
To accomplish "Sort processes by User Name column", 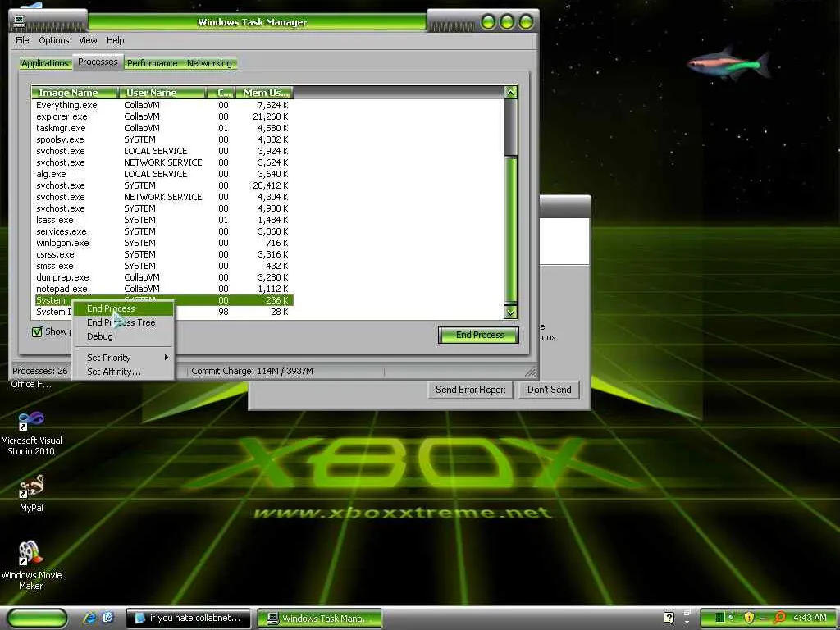I will pos(162,93).
